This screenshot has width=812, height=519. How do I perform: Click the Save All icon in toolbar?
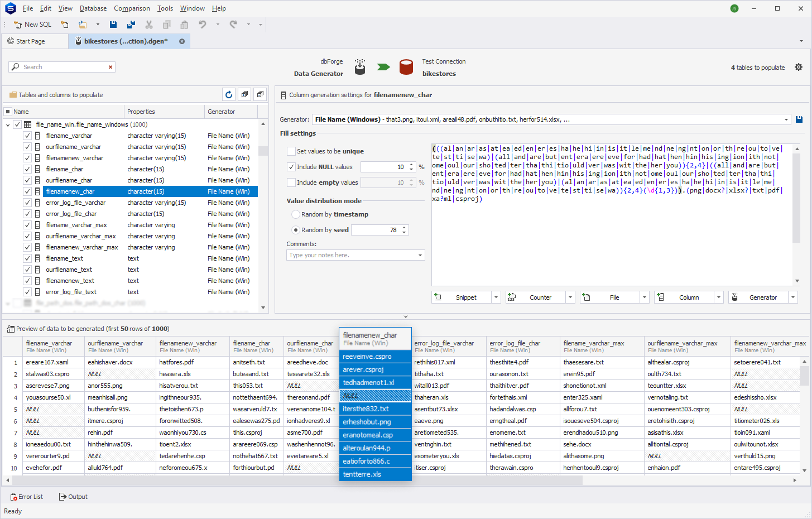click(131, 25)
